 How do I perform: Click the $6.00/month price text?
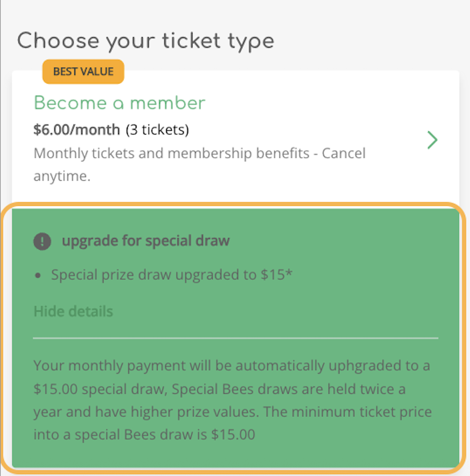coord(77,130)
